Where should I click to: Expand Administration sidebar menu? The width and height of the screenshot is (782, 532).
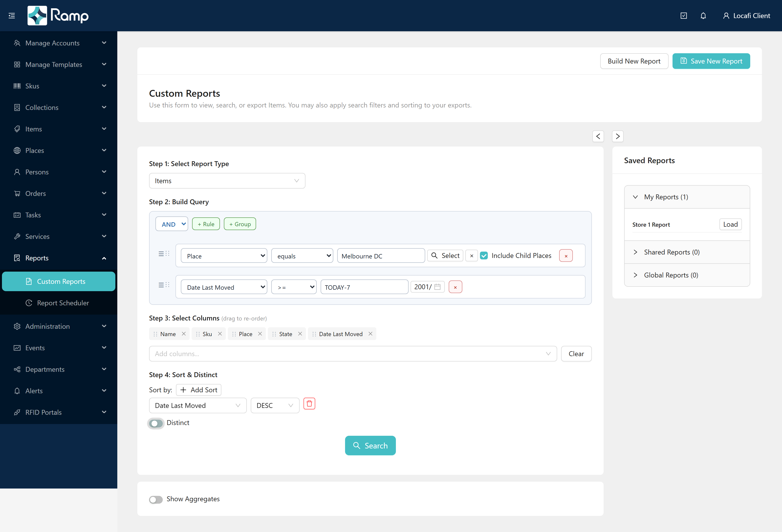(59, 327)
